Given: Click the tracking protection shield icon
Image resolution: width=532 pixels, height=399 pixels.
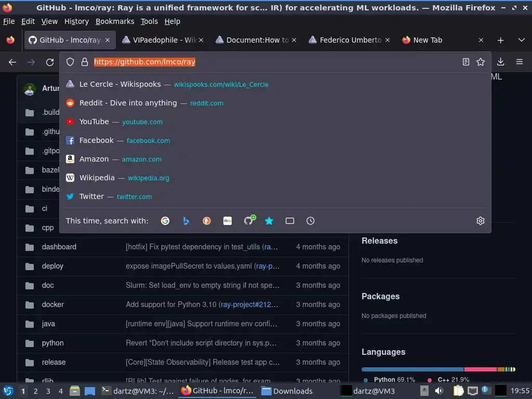Looking at the screenshot, I should [x=70, y=62].
